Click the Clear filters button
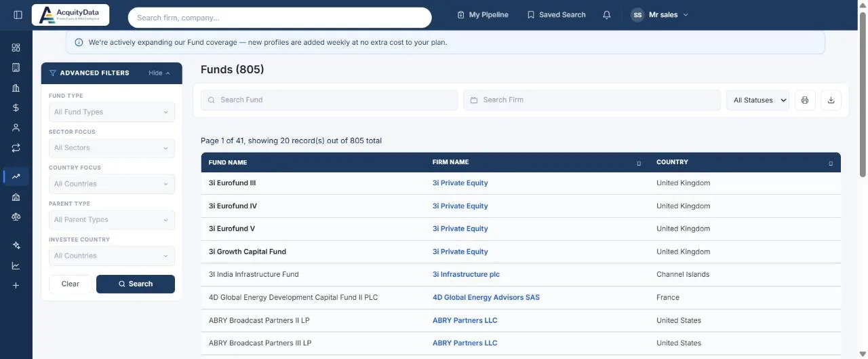This screenshot has width=868, height=359. pos(71,284)
